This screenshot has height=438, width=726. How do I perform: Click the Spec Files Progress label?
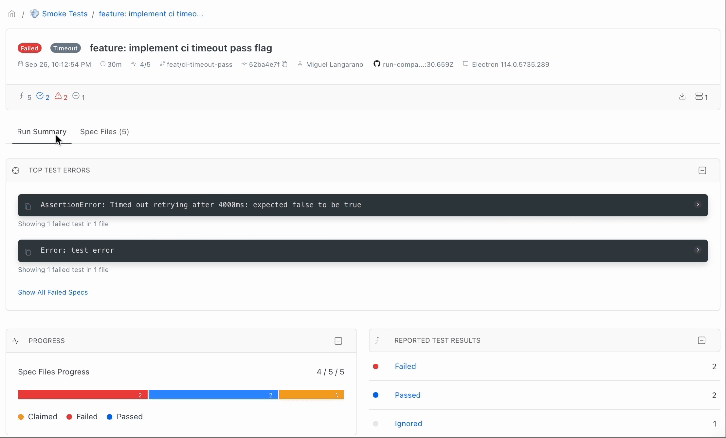54,372
